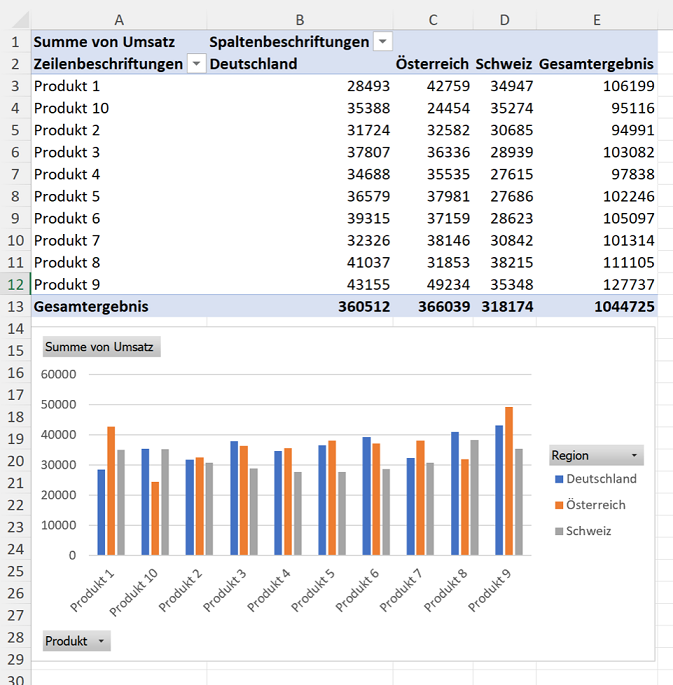Click the Summe von Umsatz chart button
Viewport: 673px width, 685px height.
(101, 347)
